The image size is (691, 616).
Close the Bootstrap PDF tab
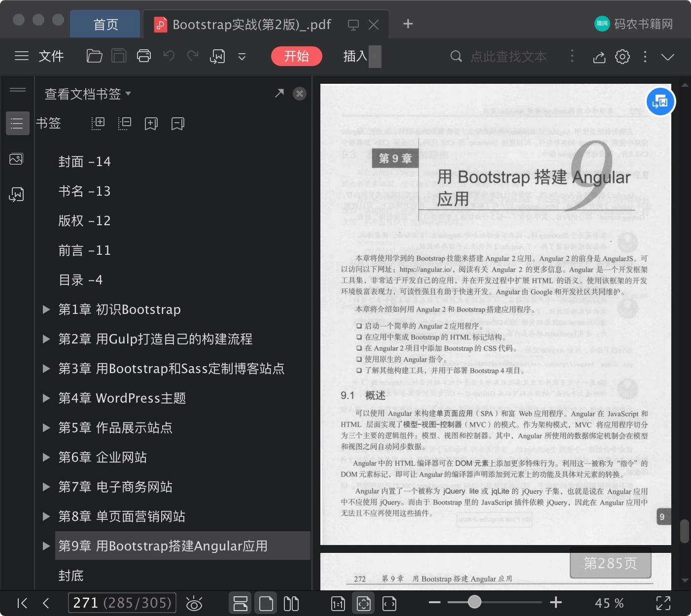(374, 25)
